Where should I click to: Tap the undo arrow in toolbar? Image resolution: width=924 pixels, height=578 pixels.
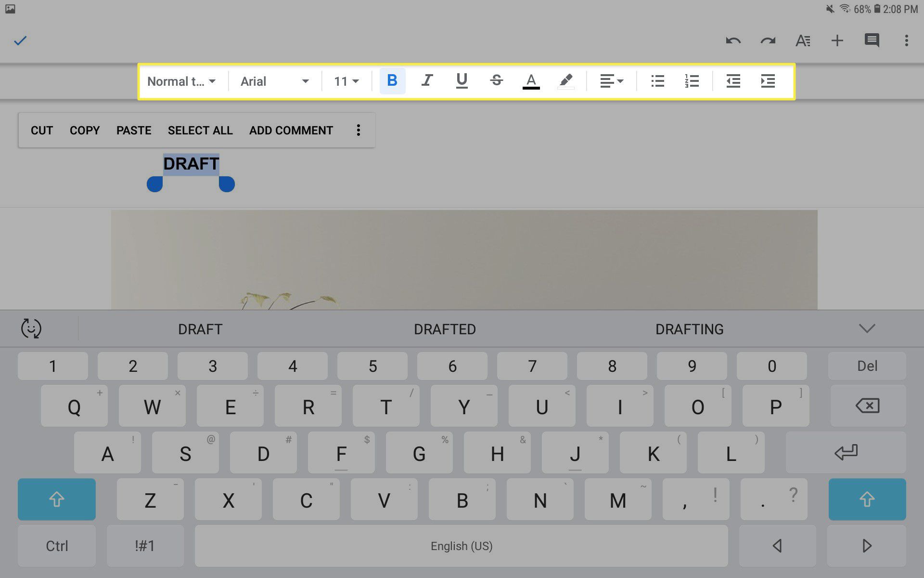(732, 40)
